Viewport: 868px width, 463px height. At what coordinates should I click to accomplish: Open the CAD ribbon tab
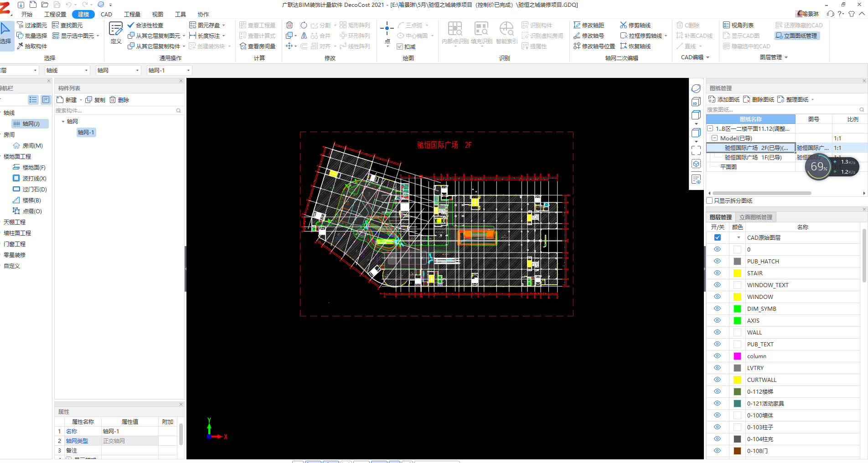[106, 14]
